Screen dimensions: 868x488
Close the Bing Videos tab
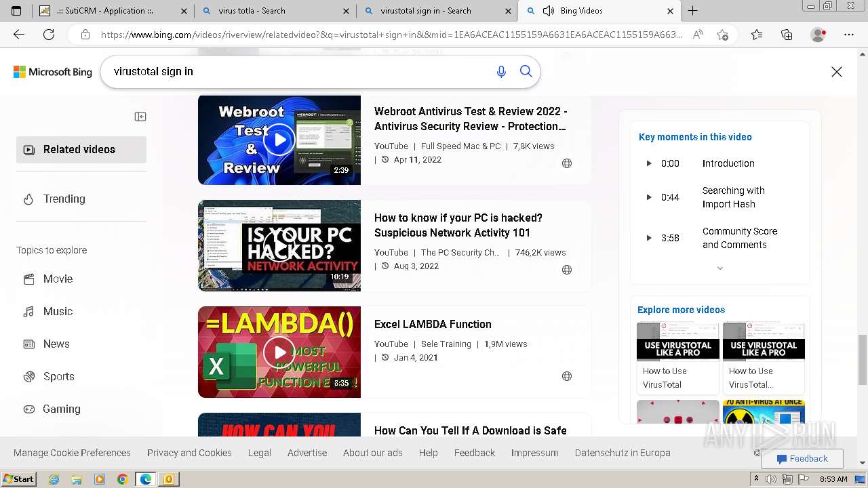(x=671, y=11)
